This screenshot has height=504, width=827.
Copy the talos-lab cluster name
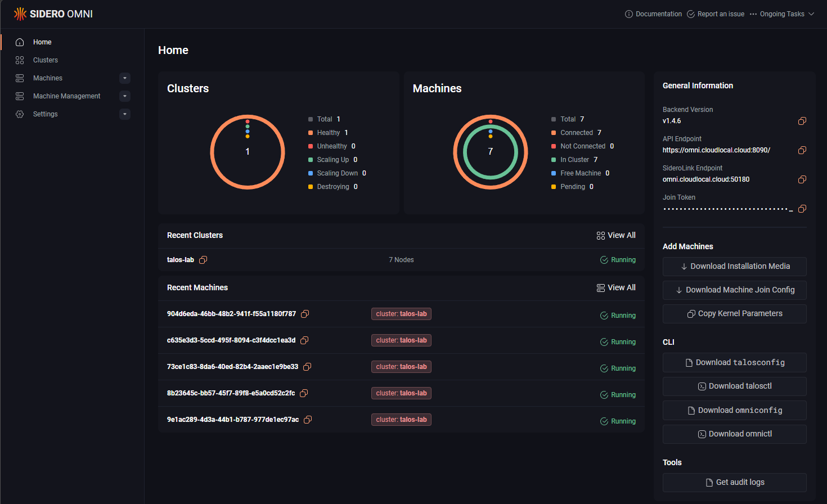pyautogui.click(x=203, y=260)
